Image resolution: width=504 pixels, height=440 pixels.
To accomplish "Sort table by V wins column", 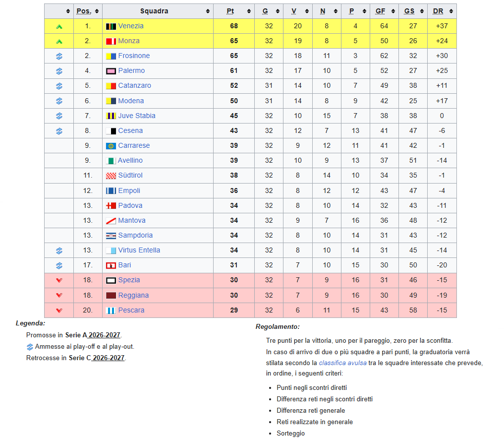I will pyautogui.click(x=307, y=11).
